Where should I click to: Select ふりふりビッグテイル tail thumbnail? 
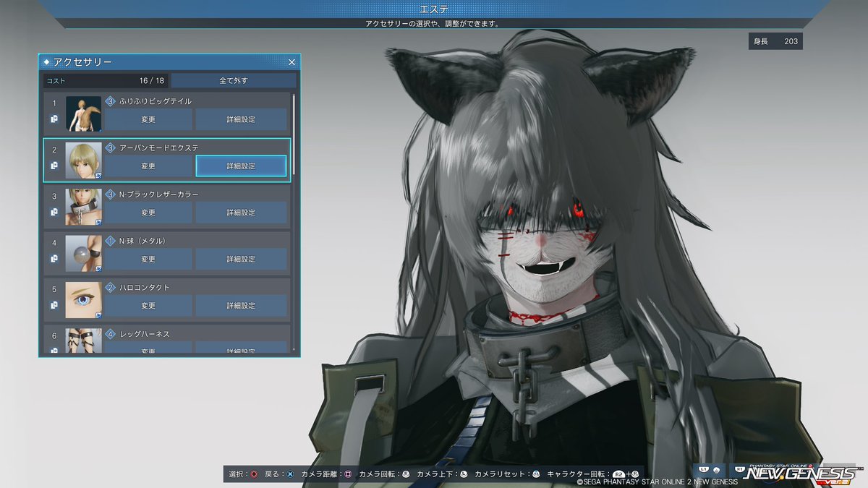[x=84, y=114]
